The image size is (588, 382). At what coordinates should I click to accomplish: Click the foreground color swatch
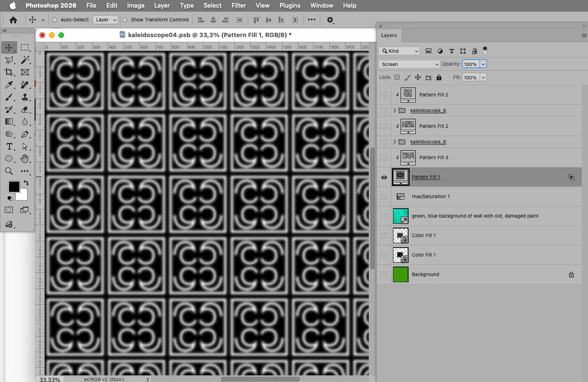[14, 187]
